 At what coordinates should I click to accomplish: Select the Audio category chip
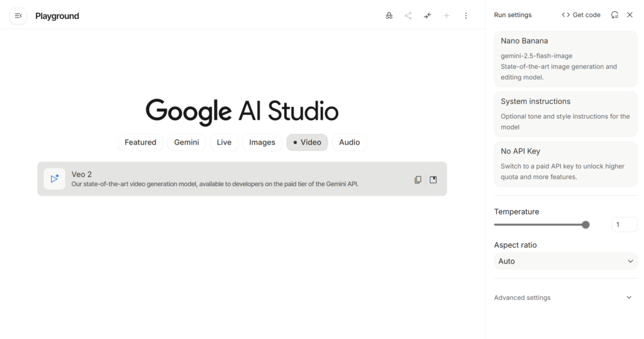click(349, 143)
